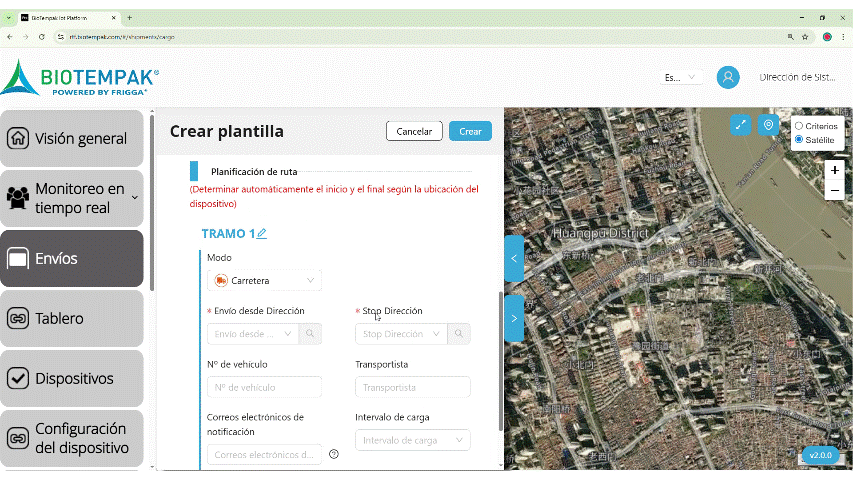Bookmark this page star icon

(805, 37)
